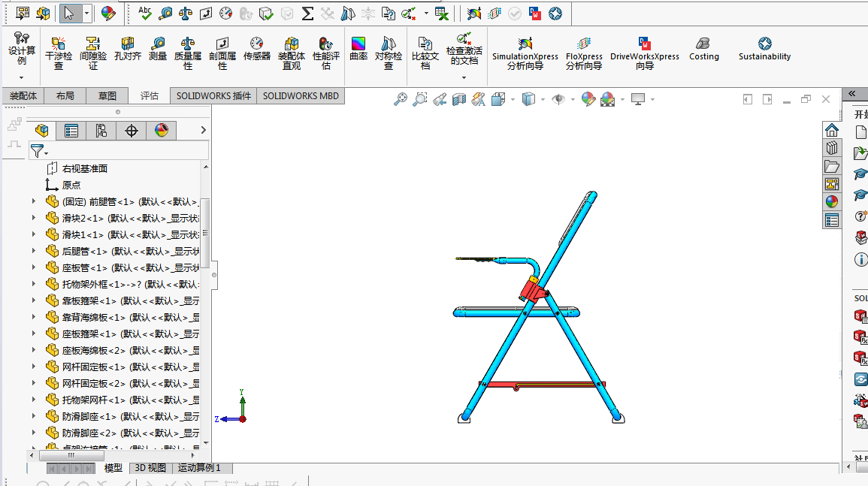Launch Clearance Verification (间隙验证) tool
The image size is (868, 486).
[92, 53]
